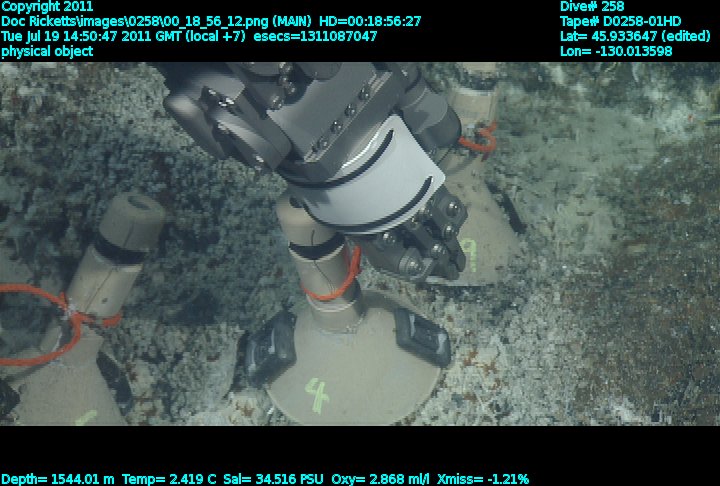Click the 'Copyright 2011' overlay text
This screenshot has width=720, height=486.
coord(47,6)
